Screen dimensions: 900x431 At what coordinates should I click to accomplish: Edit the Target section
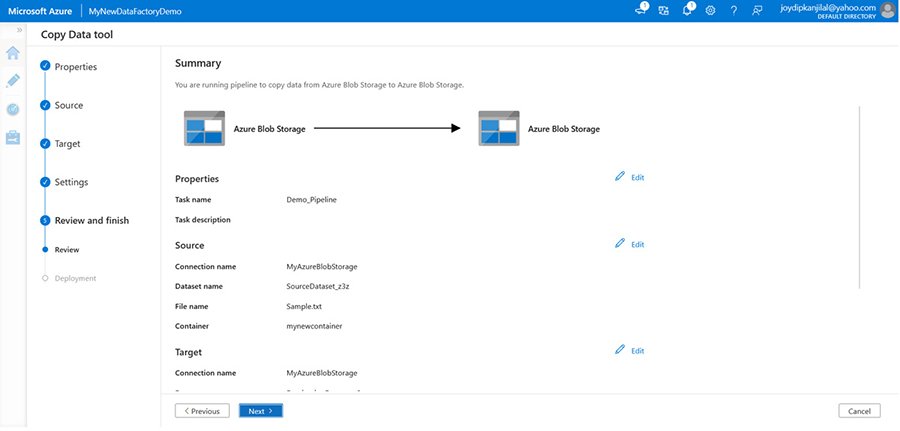[x=630, y=351]
